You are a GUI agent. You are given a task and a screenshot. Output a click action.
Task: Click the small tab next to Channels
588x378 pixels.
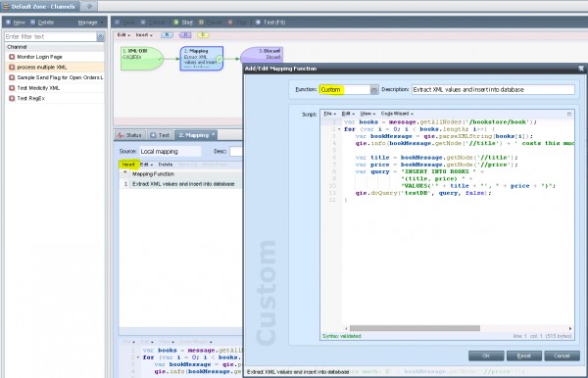pos(89,7)
